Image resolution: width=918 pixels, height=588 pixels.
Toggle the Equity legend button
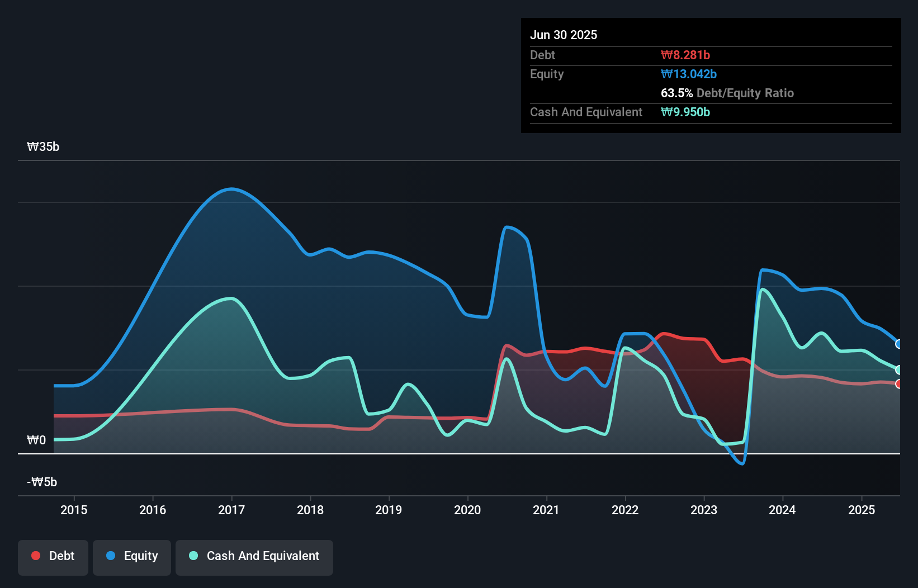tap(132, 557)
